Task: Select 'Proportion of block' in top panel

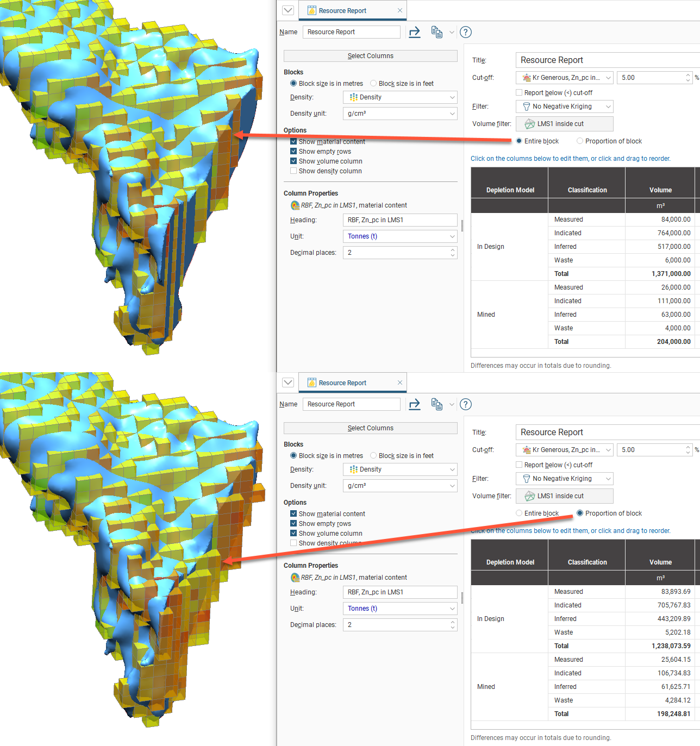Action: [x=580, y=141]
